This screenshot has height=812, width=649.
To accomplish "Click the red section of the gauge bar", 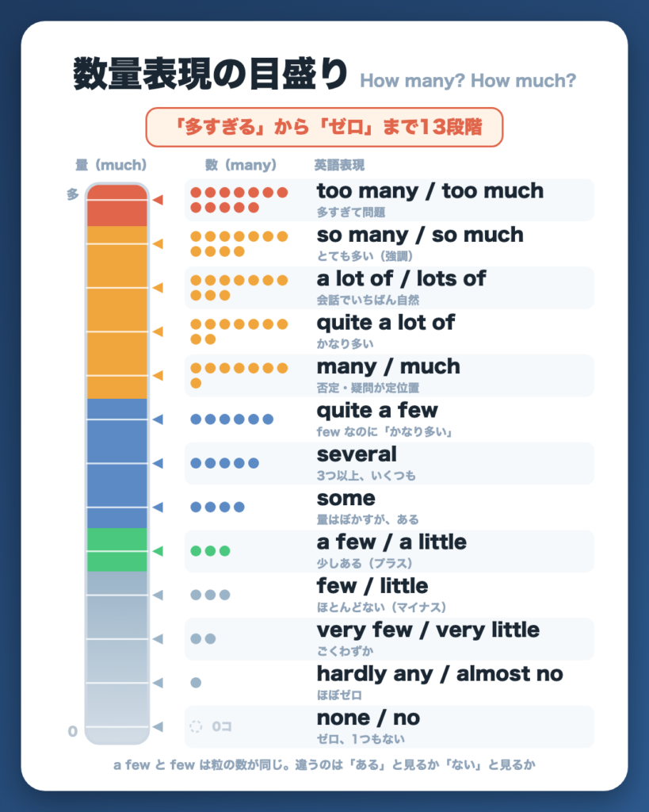I will tap(117, 205).
